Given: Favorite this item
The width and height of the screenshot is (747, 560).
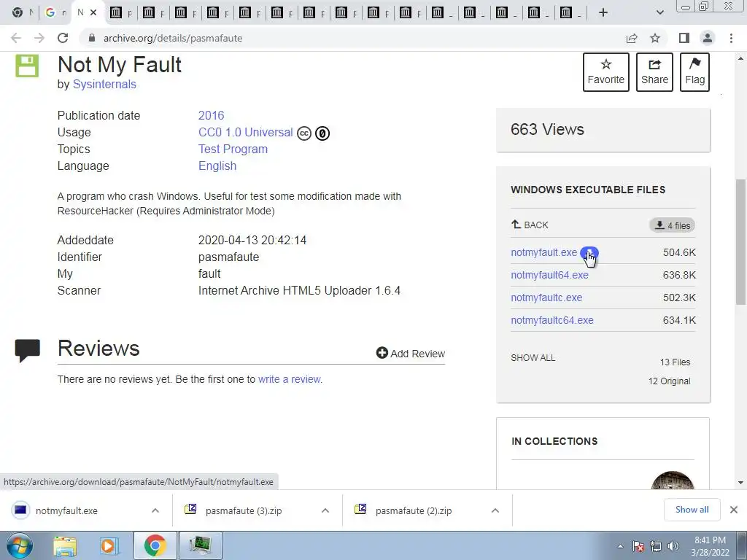Looking at the screenshot, I should pos(606,72).
